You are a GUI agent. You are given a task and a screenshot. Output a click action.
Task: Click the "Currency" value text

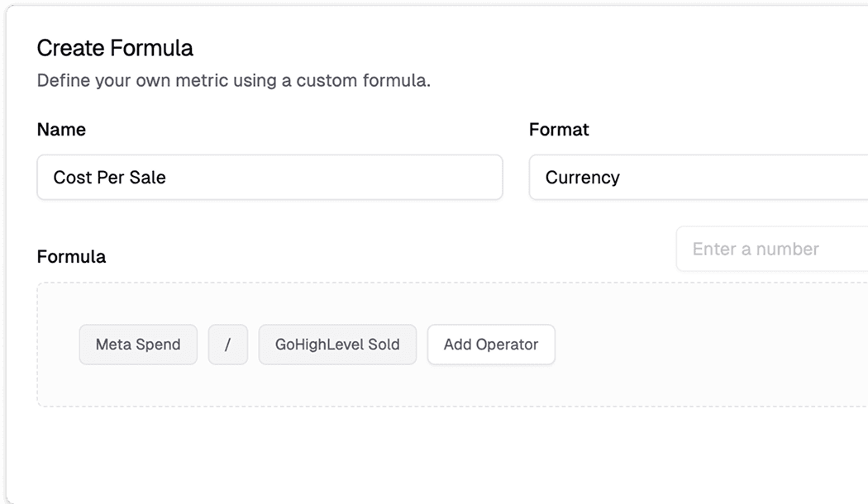(583, 177)
